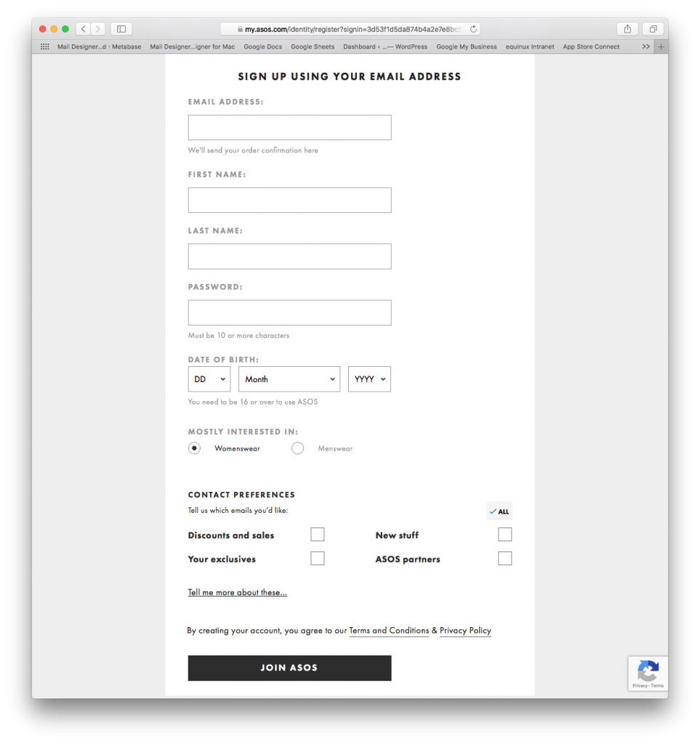The height and width of the screenshot is (744, 700).
Task: Click into Password field
Action: (289, 312)
